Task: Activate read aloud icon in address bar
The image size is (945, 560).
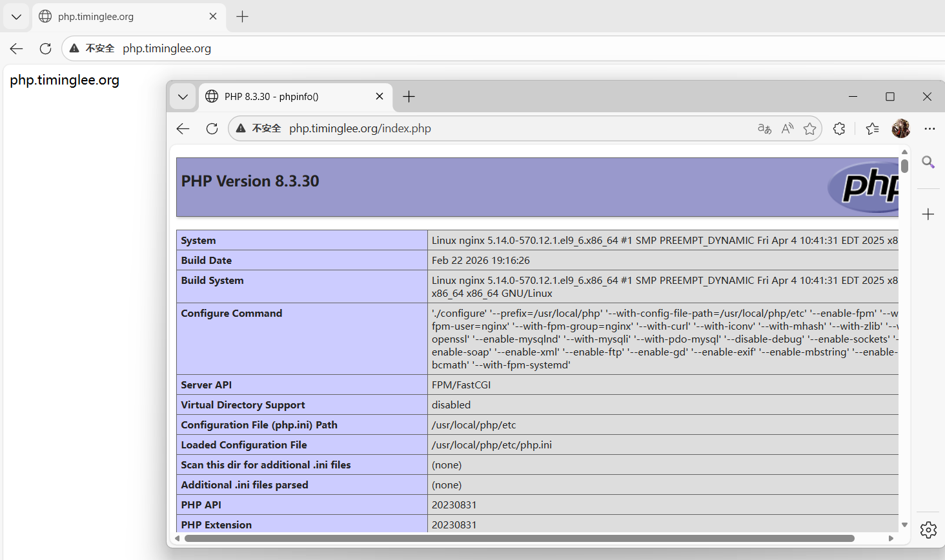Action: click(787, 128)
